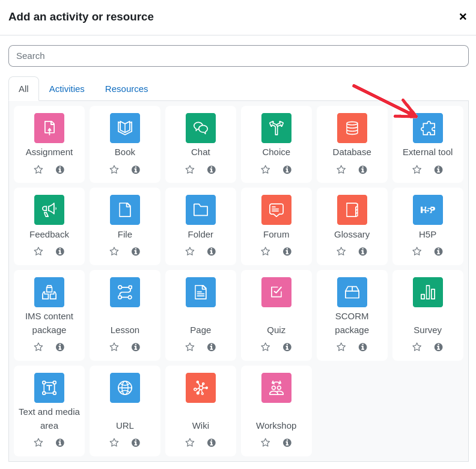Star the Book activity as favourite

coord(114,170)
